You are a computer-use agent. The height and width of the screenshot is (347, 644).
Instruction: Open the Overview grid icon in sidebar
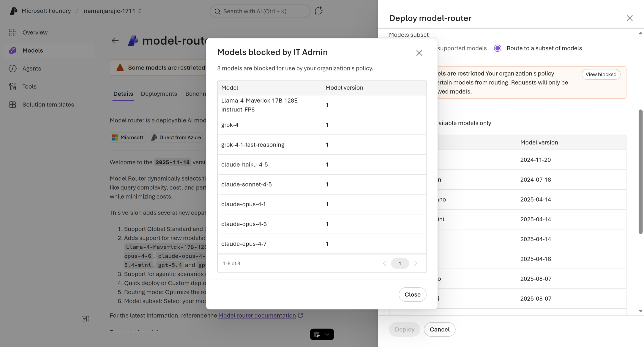click(12, 32)
